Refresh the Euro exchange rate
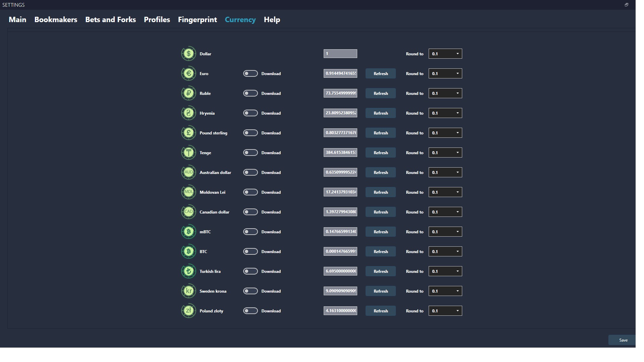Image resolution: width=644 pixels, height=362 pixels. point(381,73)
